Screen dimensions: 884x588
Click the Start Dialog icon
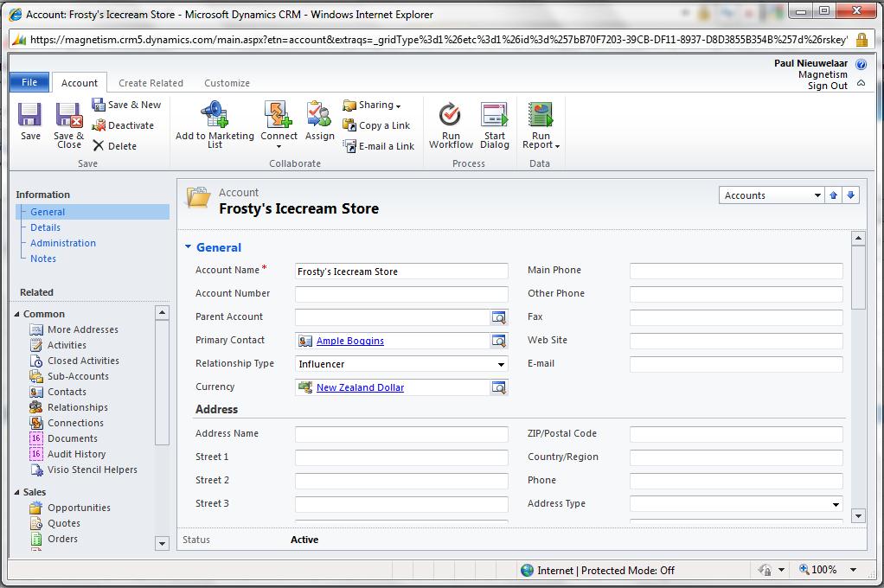pos(494,121)
